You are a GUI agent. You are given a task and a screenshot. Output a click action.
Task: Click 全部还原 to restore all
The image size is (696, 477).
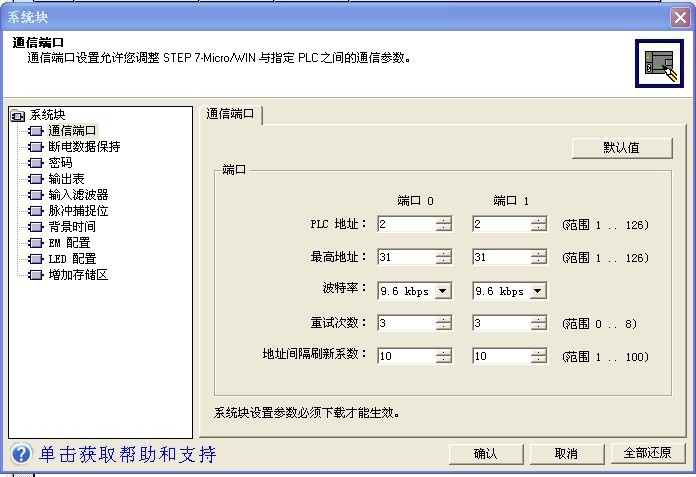(x=647, y=453)
